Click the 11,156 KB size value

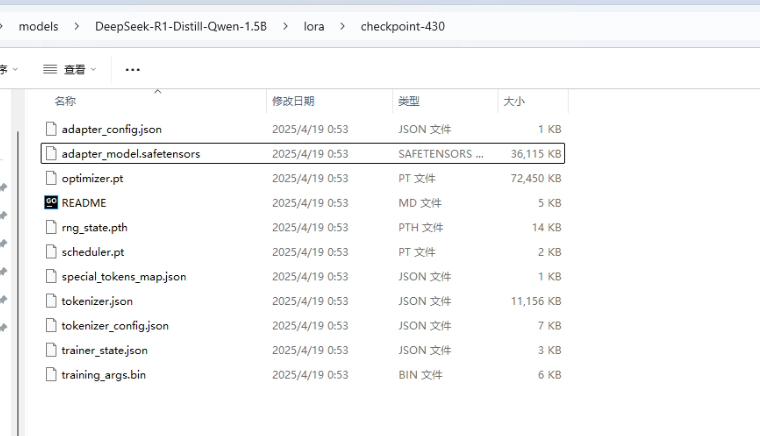[x=536, y=301]
